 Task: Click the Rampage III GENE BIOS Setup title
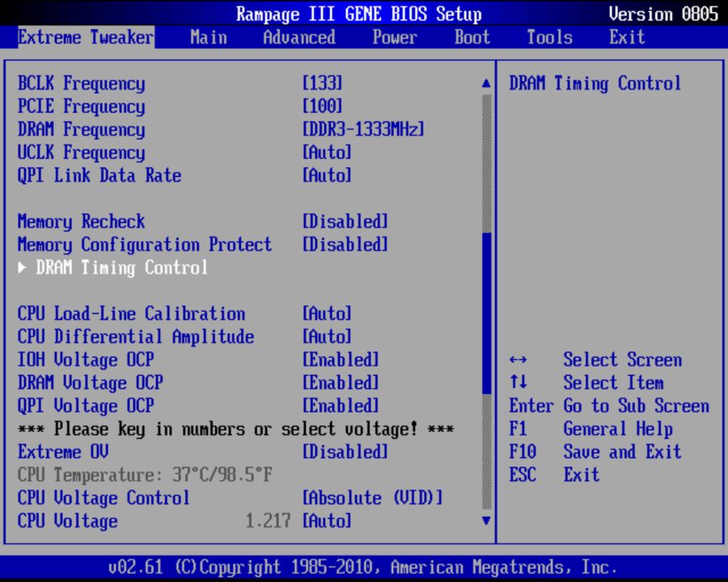[359, 15]
